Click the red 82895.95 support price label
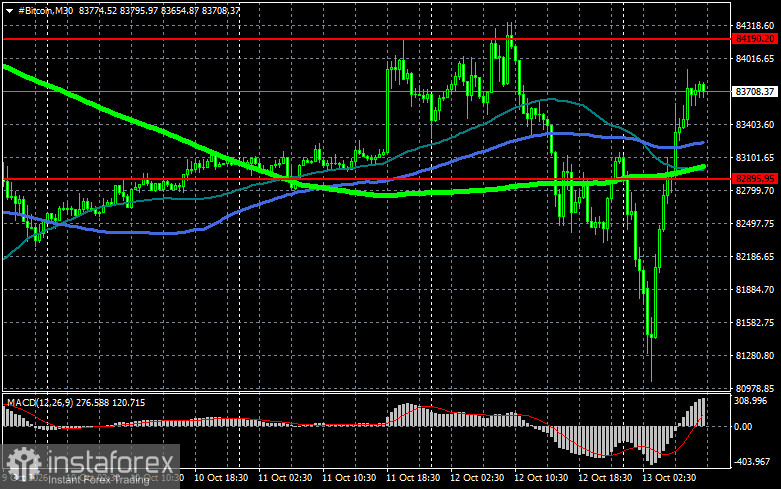The height and width of the screenshot is (489, 781). (755, 179)
